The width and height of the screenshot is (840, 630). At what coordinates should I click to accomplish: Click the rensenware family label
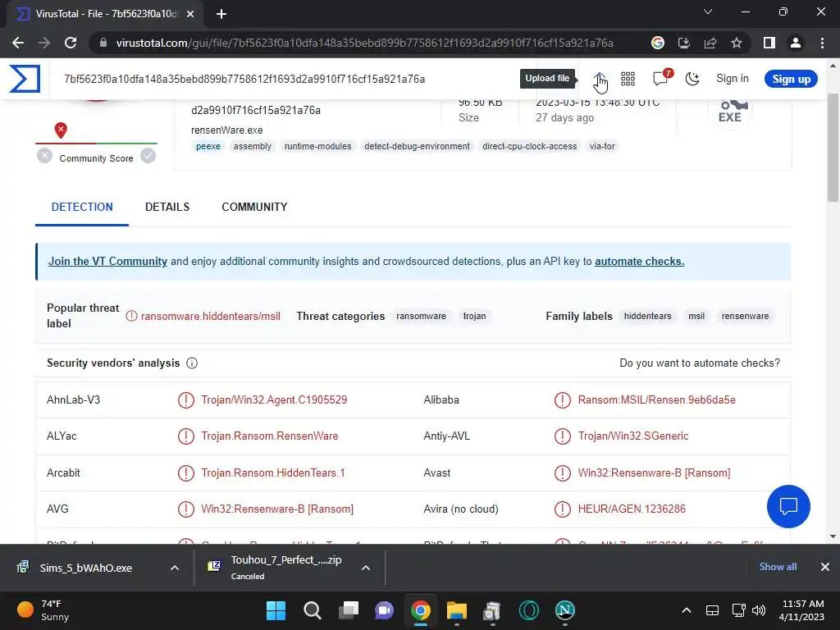pos(745,316)
